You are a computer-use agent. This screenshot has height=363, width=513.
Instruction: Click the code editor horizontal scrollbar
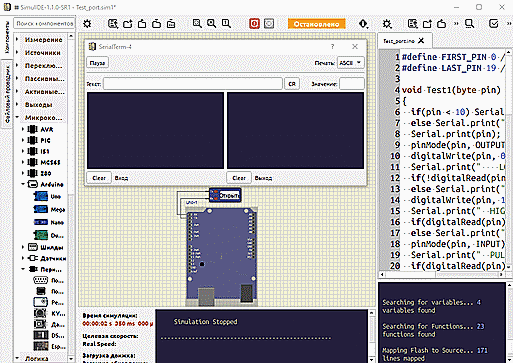pyautogui.click(x=442, y=275)
